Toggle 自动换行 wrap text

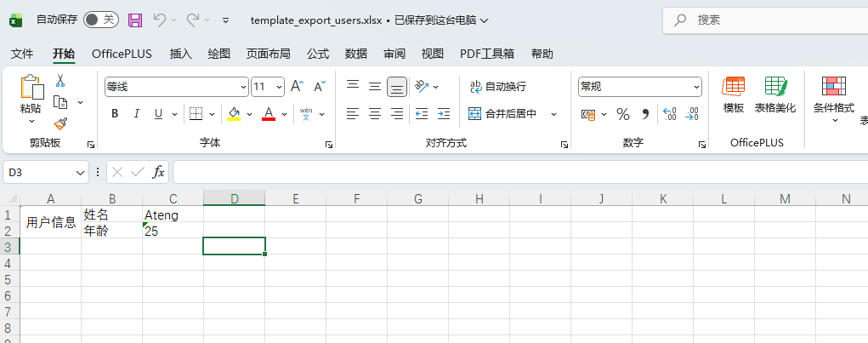pyautogui.click(x=497, y=86)
